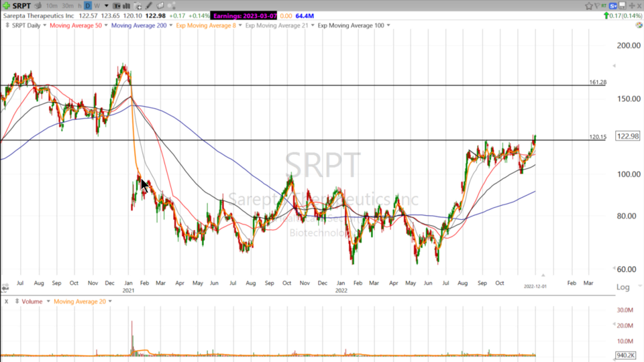Select the Daily (D) timeframe button
This screenshot has height=362, width=644.
pyautogui.click(x=87, y=6)
